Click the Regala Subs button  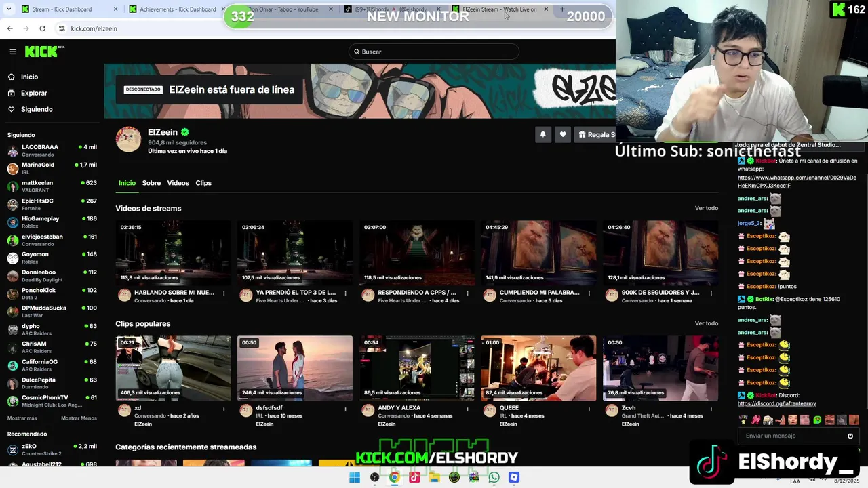coord(595,134)
